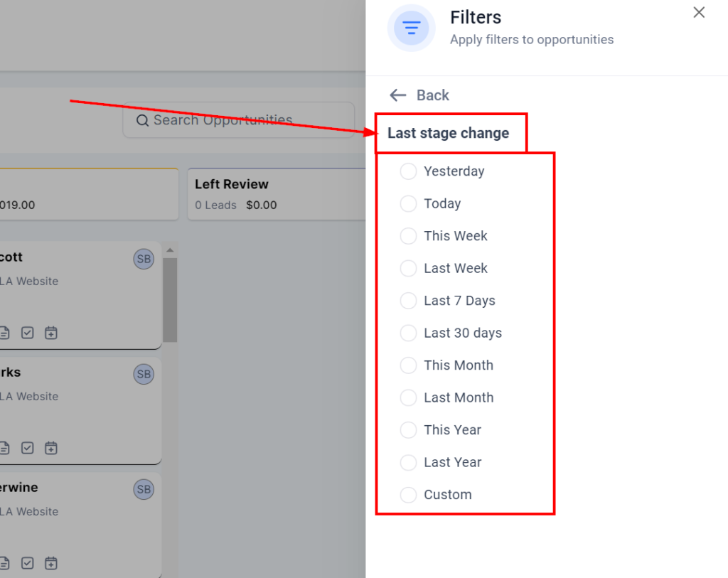Image resolution: width=728 pixels, height=578 pixels.
Task: Click task checkmark icon on 'rks' card
Action: pos(27,448)
